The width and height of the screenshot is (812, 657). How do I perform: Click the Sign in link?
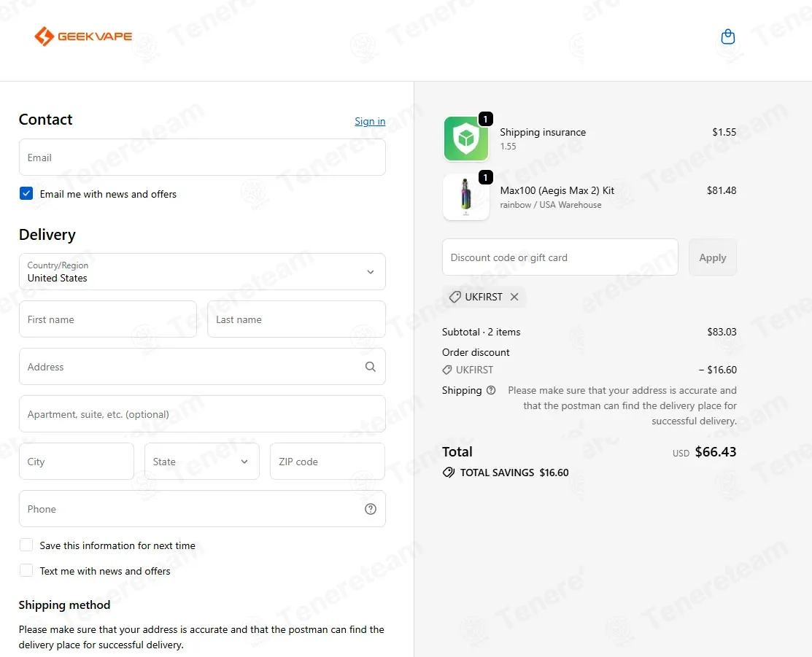[x=370, y=121]
